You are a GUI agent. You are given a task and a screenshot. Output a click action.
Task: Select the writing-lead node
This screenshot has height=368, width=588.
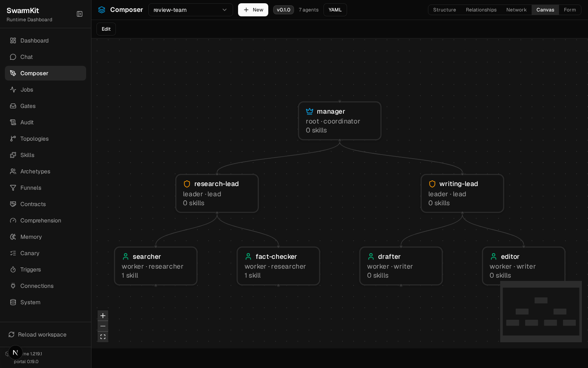click(462, 193)
